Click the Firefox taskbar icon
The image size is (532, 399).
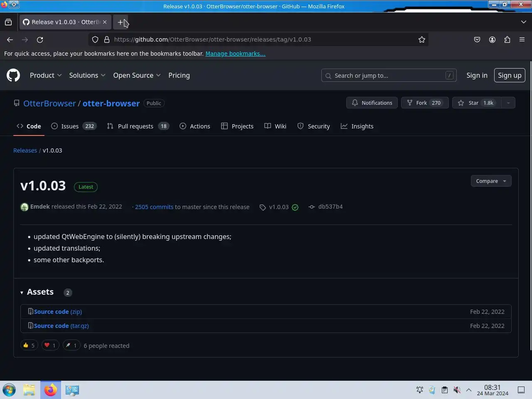pyautogui.click(x=51, y=390)
